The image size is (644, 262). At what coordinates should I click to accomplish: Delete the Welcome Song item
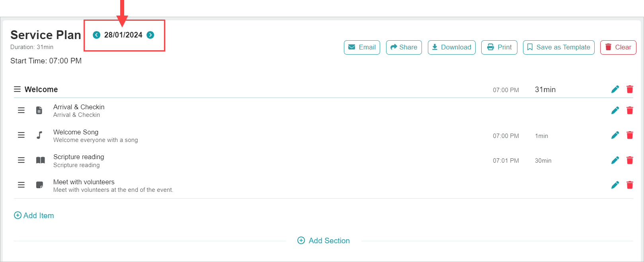(x=630, y=136)
